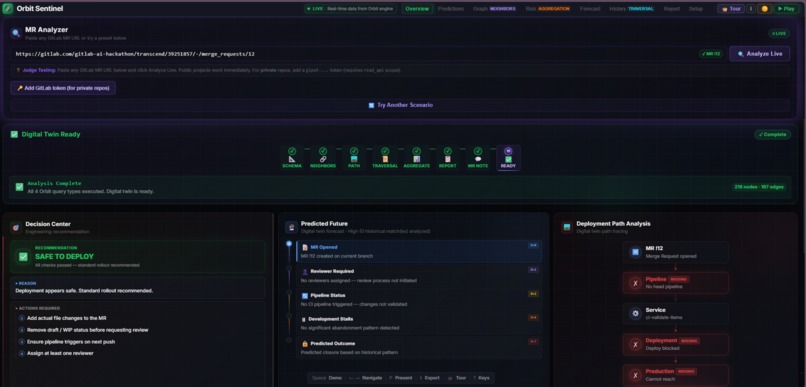This screenshot has height=387, width=806.
Task: Toggle the round yellow theme button
Action: click(764, 9)
